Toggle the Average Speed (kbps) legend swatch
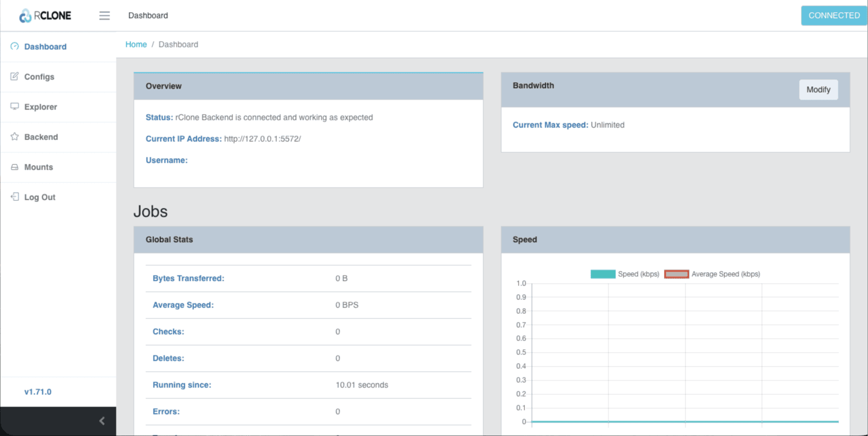868x436 pixels. (x=676, y=274)
